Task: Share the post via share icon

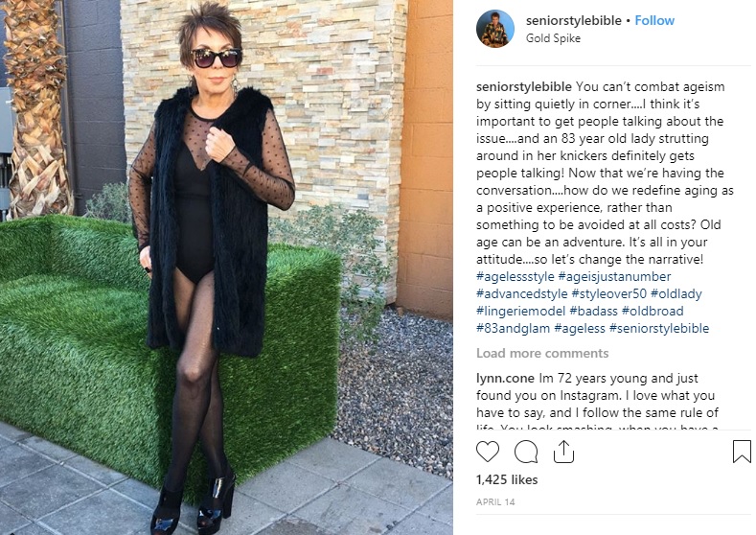Action: pos(563,452)
